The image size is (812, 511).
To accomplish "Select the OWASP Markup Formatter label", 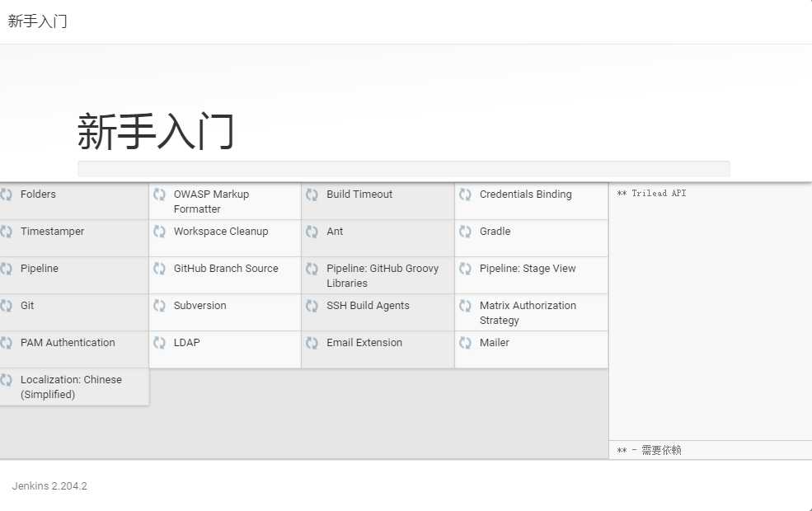I will pyautogui.click(x=211, y=201).
